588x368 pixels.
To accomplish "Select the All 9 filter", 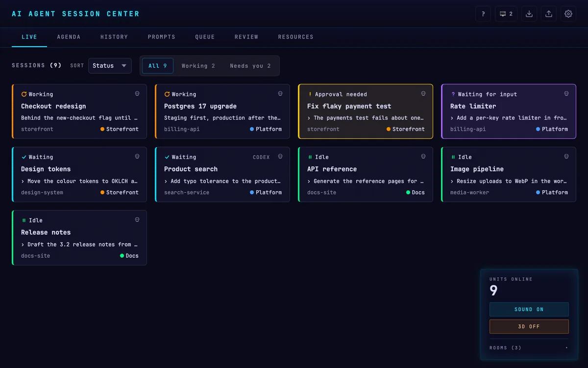I will pos(158,66).
